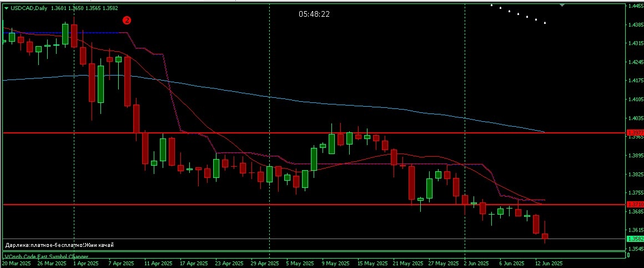
Task: Click the 12 Jun 2025 date label
Action: tap(549, 263)
